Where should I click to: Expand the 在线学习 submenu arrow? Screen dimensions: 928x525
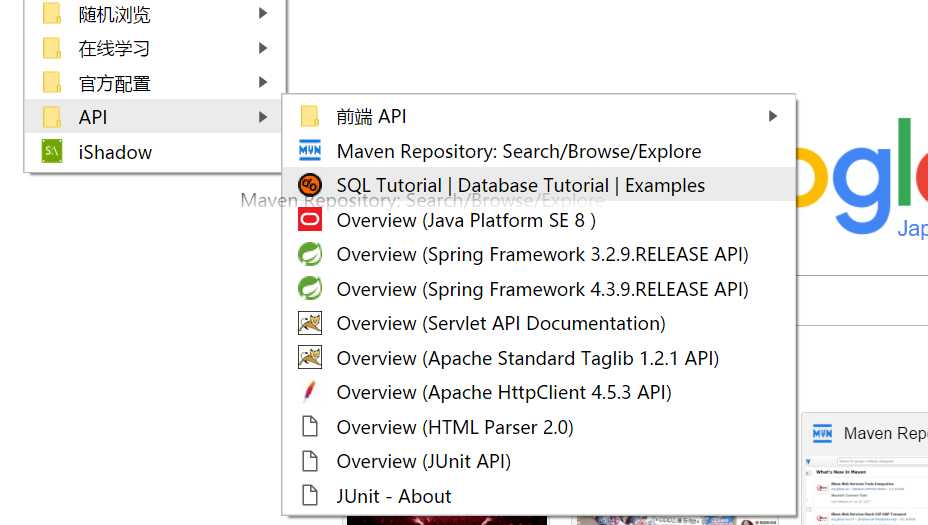(263, 48)
